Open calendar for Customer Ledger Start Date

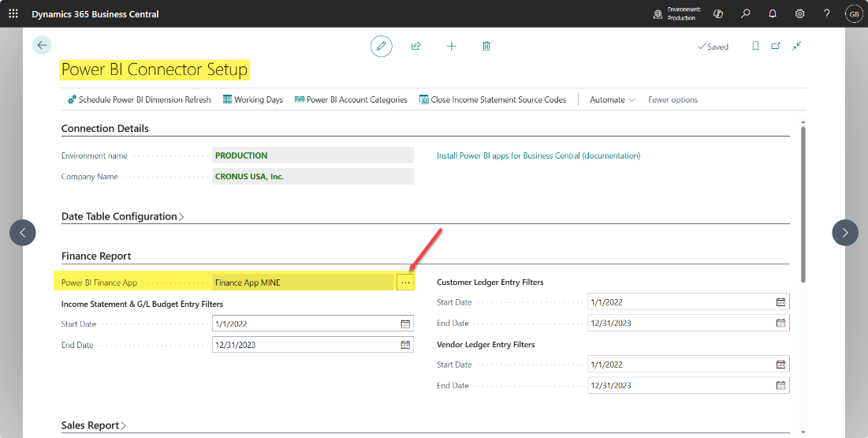780,302
